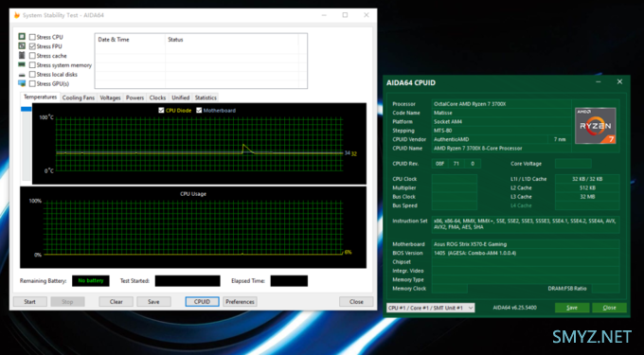Click the Save button in CPUID window
Viewport: 644px width, 355px height.
click(572, 308)
